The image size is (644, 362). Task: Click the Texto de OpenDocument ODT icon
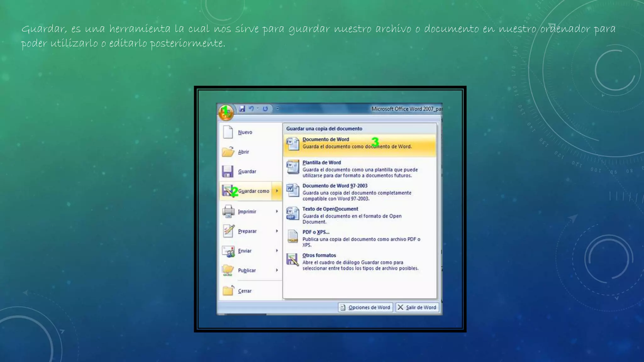[x=293, y=213]
